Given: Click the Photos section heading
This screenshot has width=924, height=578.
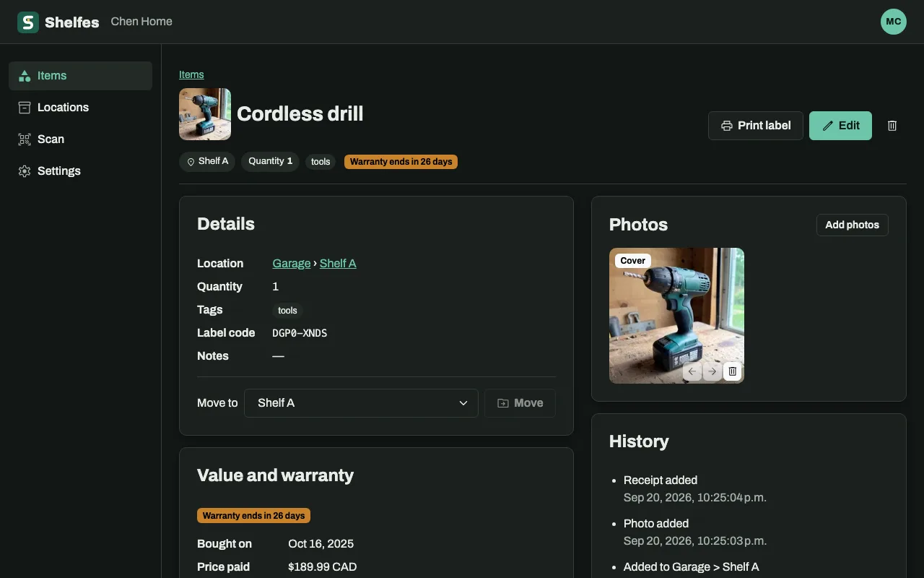Looking at the screenshot, I should point(638,225).
